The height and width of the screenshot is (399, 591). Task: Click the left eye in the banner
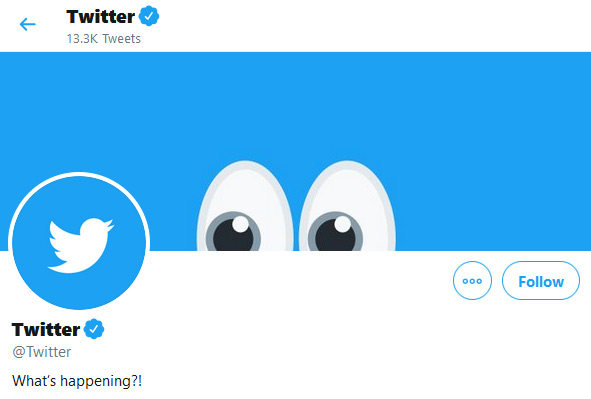pos(245,206)
